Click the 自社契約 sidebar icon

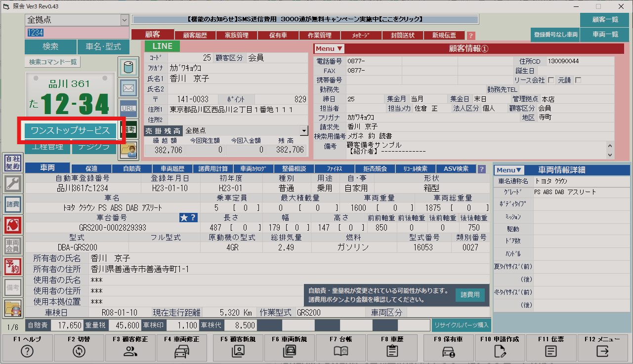[x=12, y=162]
